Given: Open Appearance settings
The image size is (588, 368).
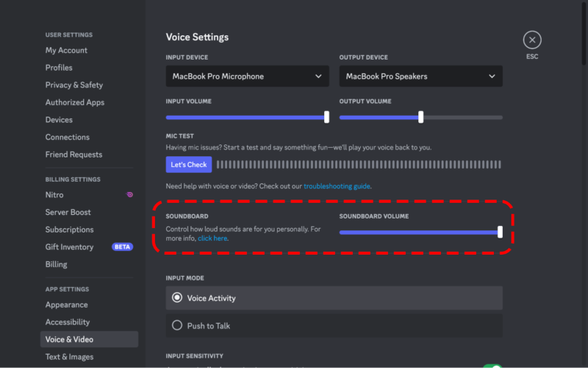Looking at the screenshot, I should click(x=66, y=305).
